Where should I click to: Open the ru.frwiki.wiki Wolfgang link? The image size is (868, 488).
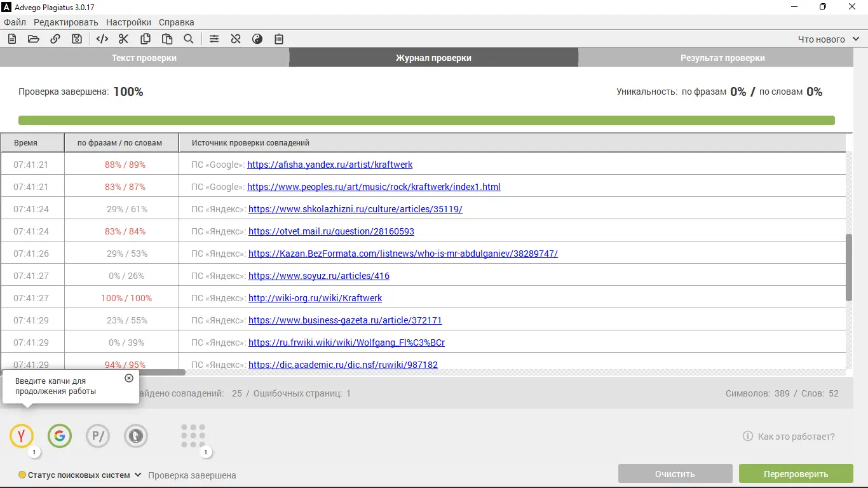pos(346,342)
